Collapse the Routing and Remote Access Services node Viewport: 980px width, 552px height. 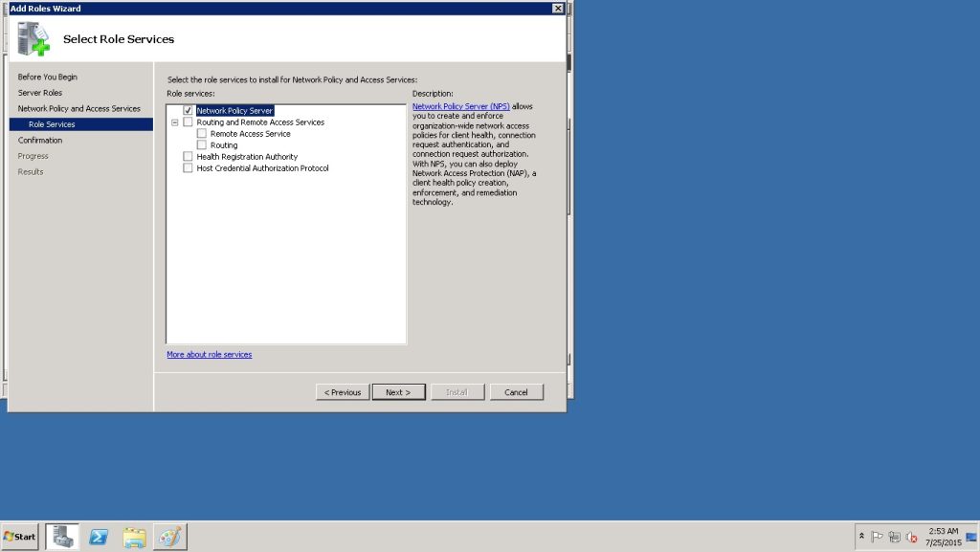tap(174, 122)
